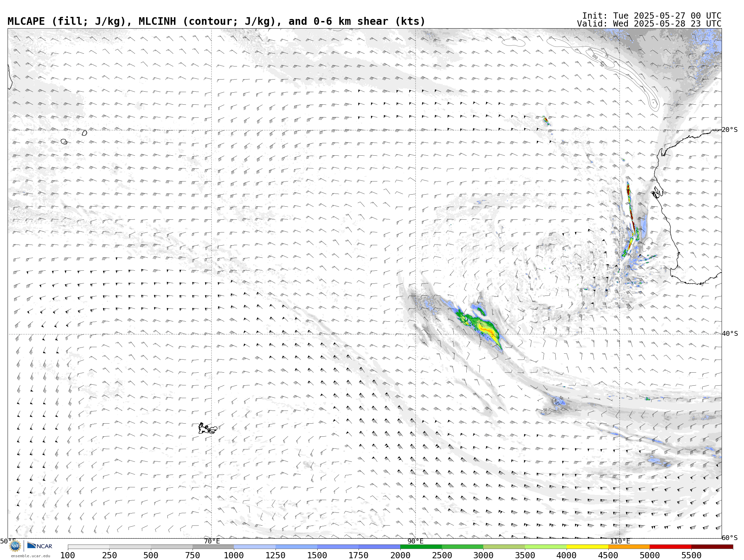Click the Init: Tue 2025-05-27 00 UTC text
744x560 pixels.
click(x=652, y=16)
